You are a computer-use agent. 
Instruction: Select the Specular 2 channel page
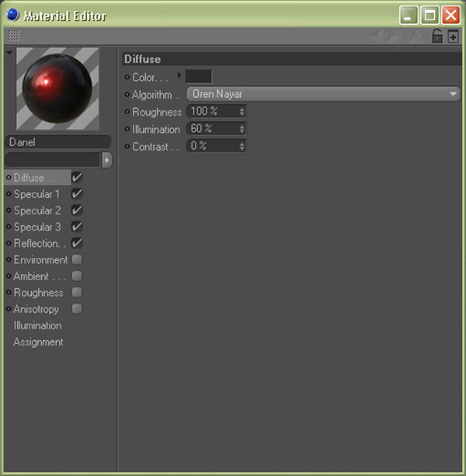pos(37,210)
